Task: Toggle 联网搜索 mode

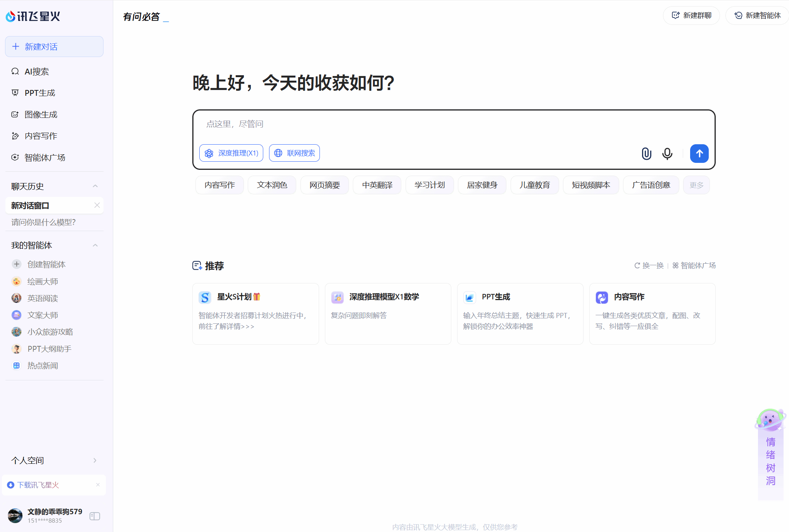Action: pos(294,153)
